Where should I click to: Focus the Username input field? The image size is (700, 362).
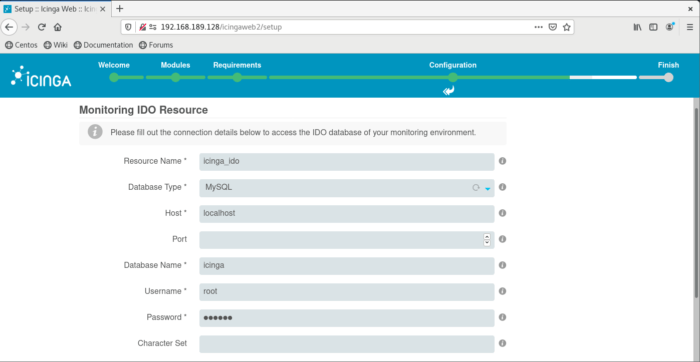[x=346, y=292]
